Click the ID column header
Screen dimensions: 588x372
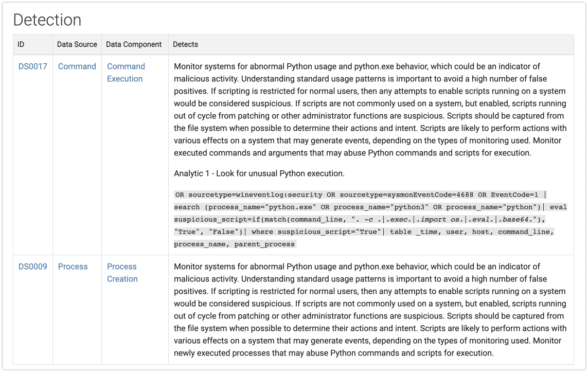pyautogui.click(x=21, y=44)
